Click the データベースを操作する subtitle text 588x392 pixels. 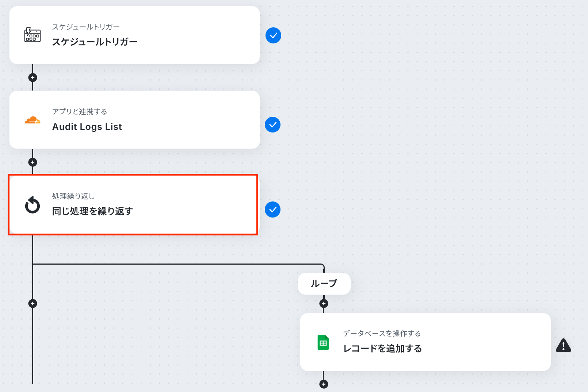click(x=382, y=334)
